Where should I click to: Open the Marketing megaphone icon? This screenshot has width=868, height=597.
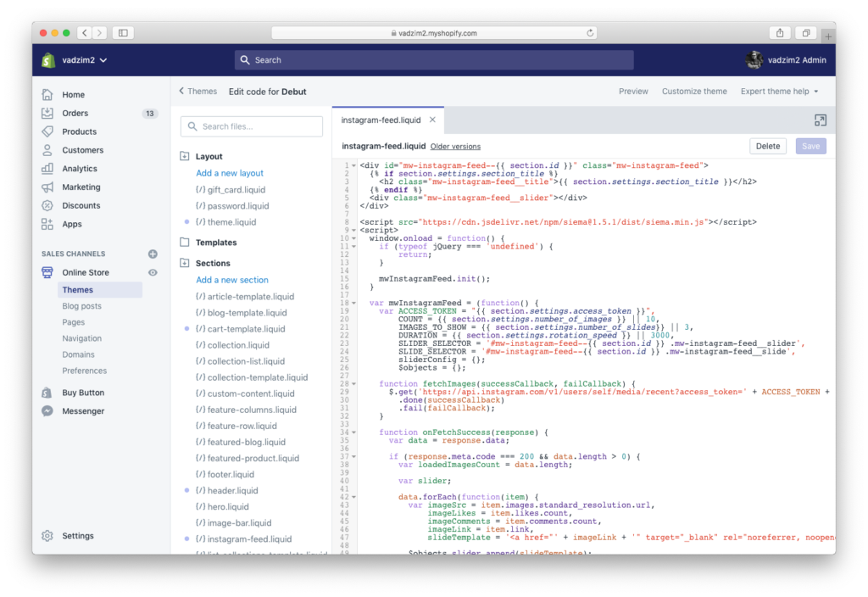click(x=47, y=187)
